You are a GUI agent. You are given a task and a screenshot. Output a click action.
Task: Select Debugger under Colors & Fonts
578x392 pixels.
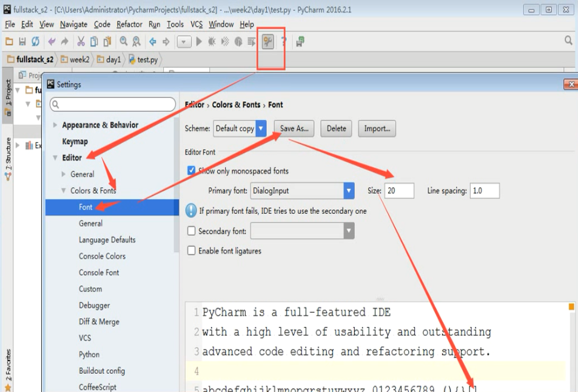(x=95, y=305)
